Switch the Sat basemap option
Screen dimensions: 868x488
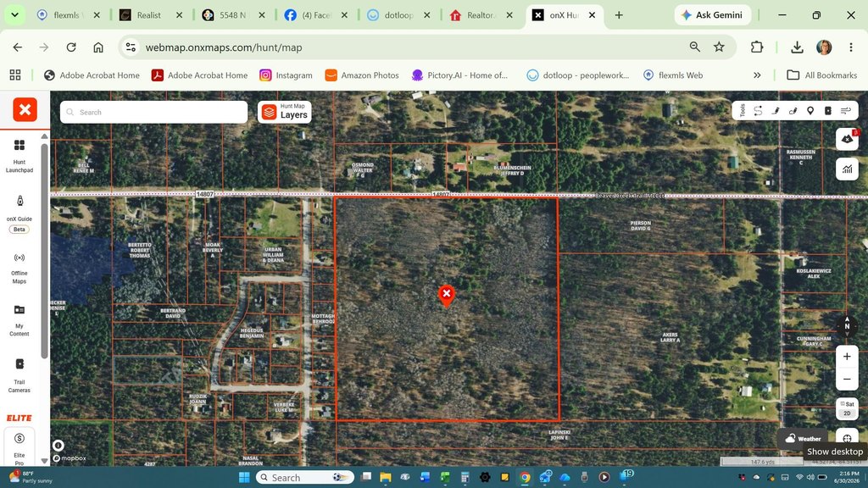[x=847, y=404]
